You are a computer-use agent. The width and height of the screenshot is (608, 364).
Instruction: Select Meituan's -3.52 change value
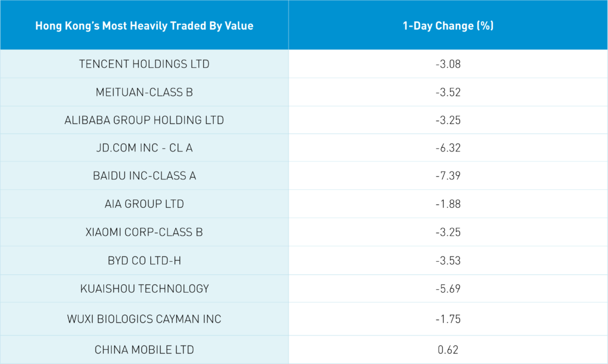coord(448,92)
